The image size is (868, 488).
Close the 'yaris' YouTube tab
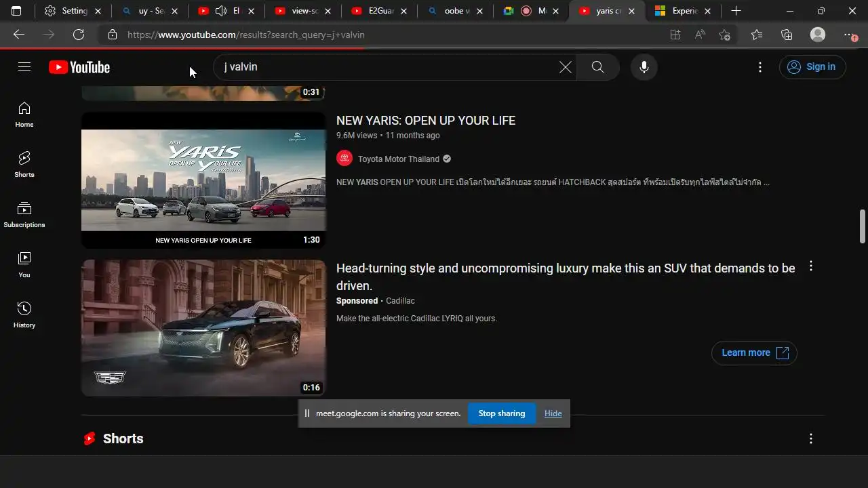click(x=631, y=11)
